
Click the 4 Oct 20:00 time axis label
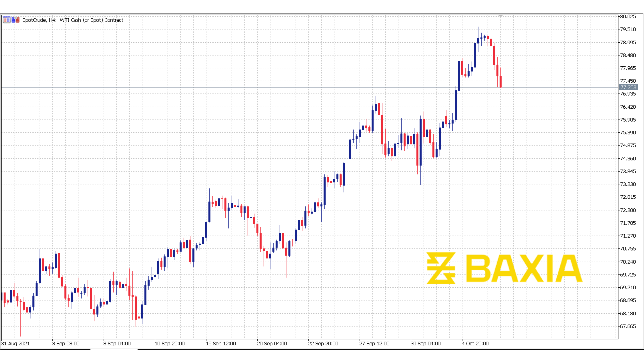pyautogui.click(x=475, y=343)
